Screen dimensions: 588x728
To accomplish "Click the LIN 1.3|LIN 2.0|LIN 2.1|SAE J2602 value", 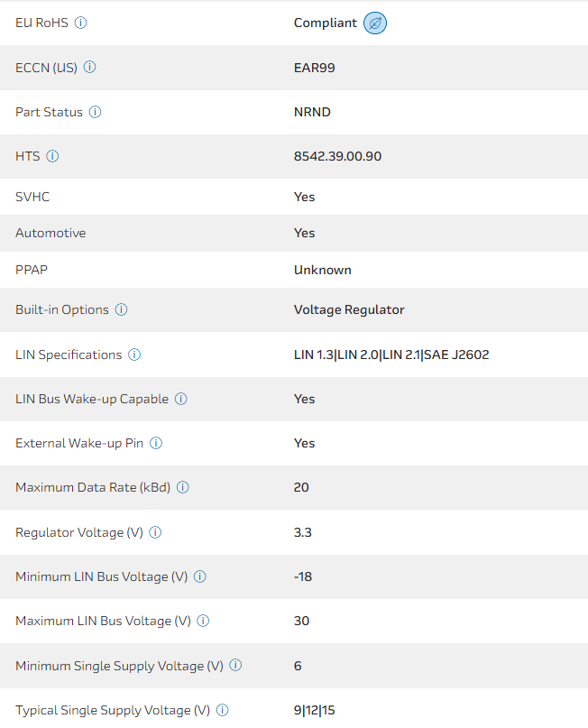I will click(391, 355).
